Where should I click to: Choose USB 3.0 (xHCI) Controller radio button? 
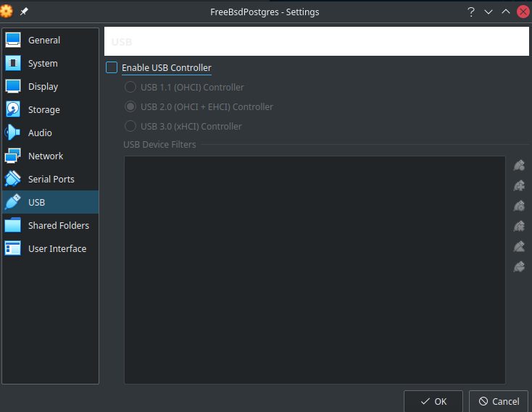click(x=130, y=127)
